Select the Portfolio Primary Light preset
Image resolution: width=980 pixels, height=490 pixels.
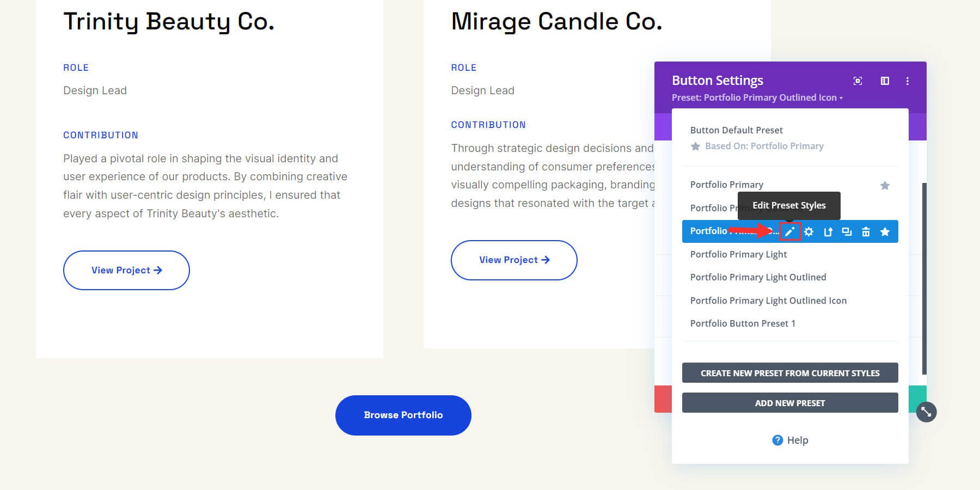tap(738, 254)
